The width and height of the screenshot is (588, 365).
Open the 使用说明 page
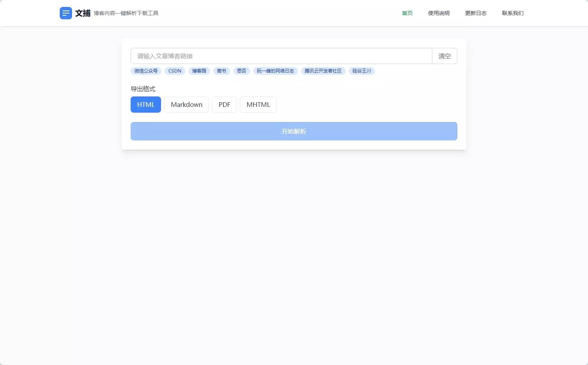(438, 13)
